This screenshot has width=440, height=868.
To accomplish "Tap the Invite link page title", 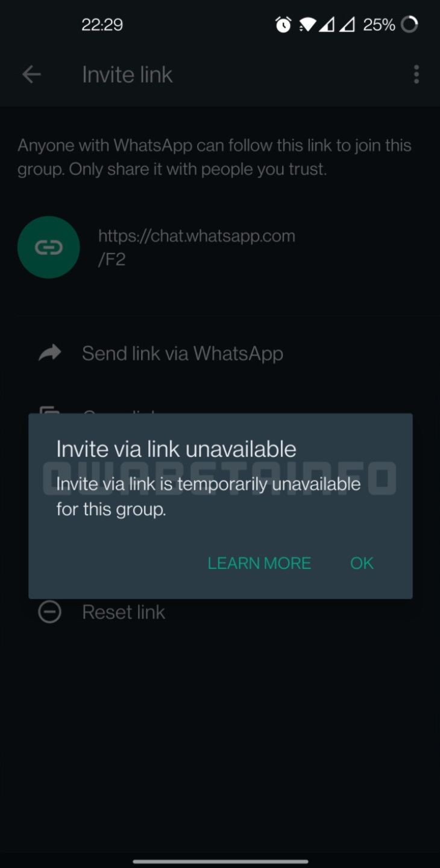I will pyautogui.click(x=127, y=75).
